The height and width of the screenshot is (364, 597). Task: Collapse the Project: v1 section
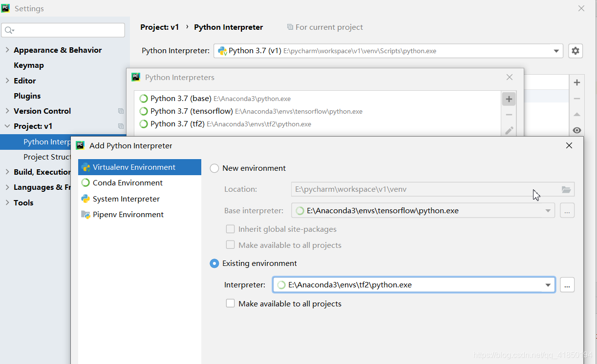7,126
